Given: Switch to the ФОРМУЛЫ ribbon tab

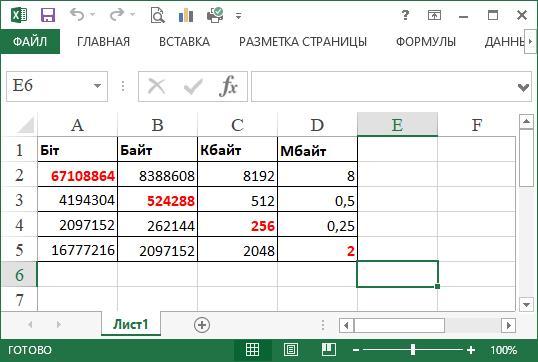Looking at the screenshot, I should pyautogui.click(x=426, y=42).
